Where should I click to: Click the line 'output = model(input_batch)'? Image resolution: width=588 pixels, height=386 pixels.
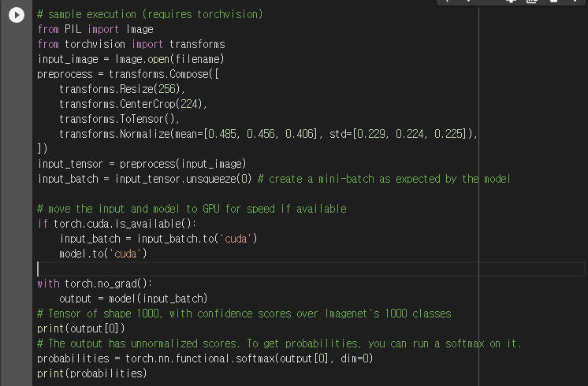(133, 299)
